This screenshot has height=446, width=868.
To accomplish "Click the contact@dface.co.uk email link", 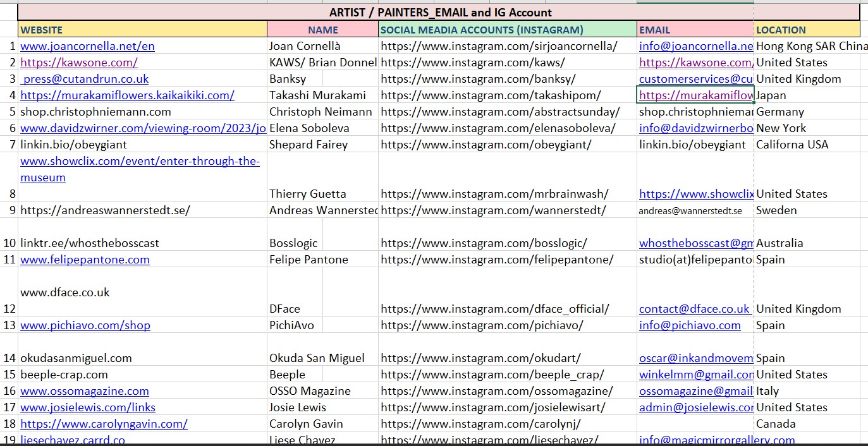I will click(x=694, y=309).
